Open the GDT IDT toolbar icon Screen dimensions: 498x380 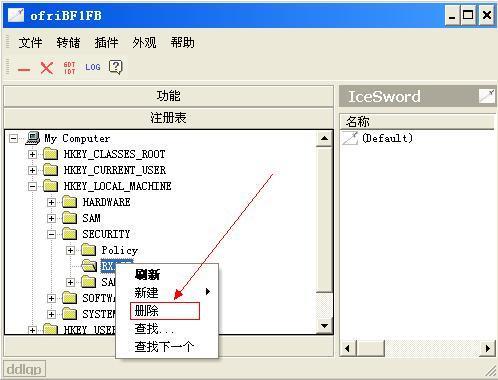(x=69, y=68)
